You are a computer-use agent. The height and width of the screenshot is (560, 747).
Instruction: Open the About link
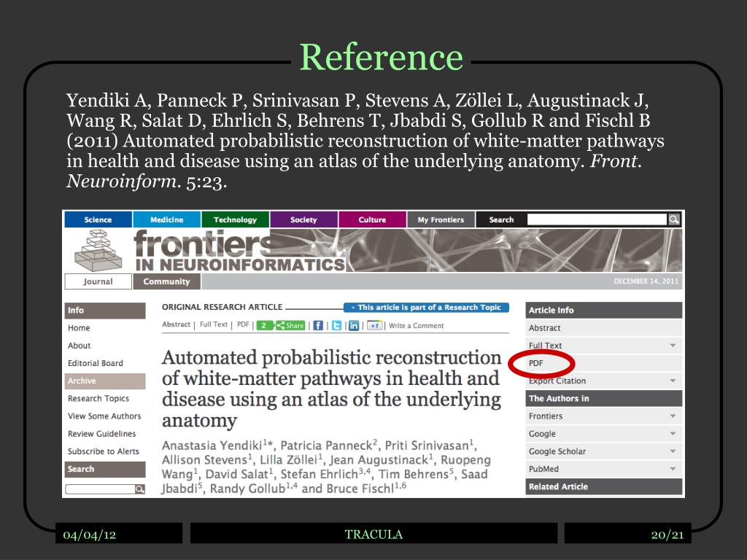click(x=79, y=346)
